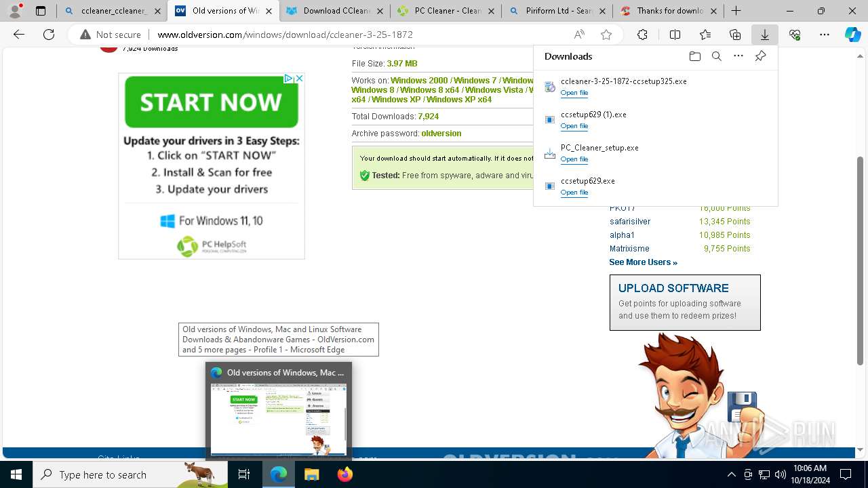Screen dimensions: 868x488
Task: Click the Windows Vista link
Action: [x=494, y=90]
